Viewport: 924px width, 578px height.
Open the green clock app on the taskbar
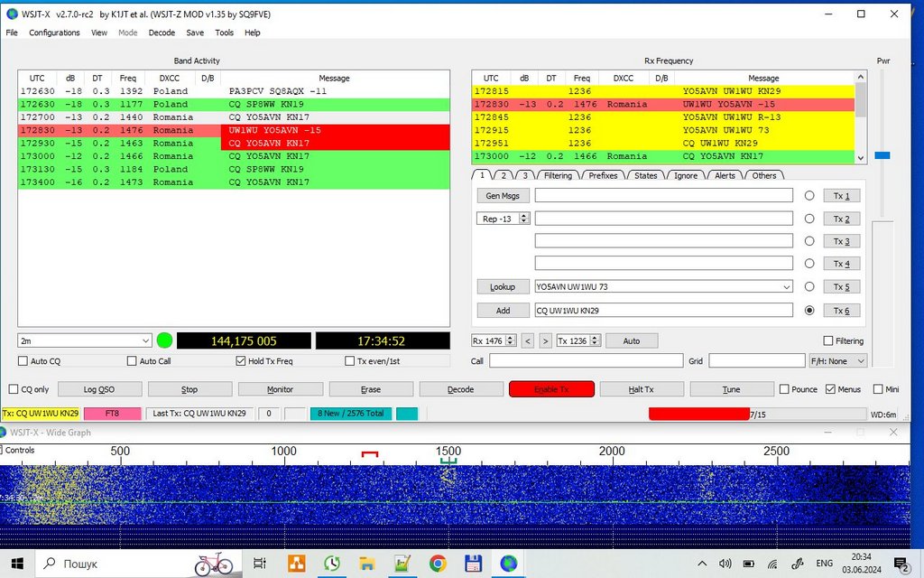[332, 564]
